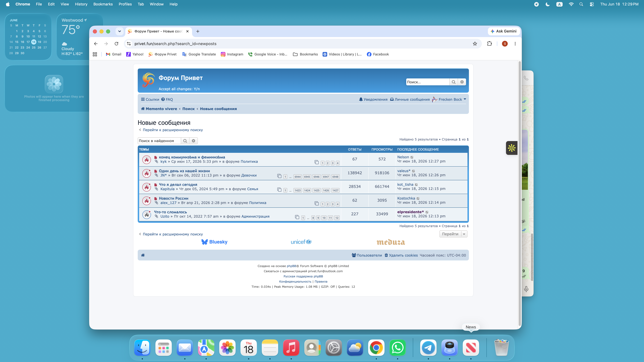The image size is (644, 362).
Task: Jump to kot_tisha's latest post icon
Action: pyautogui.click(x=416, y=185)
